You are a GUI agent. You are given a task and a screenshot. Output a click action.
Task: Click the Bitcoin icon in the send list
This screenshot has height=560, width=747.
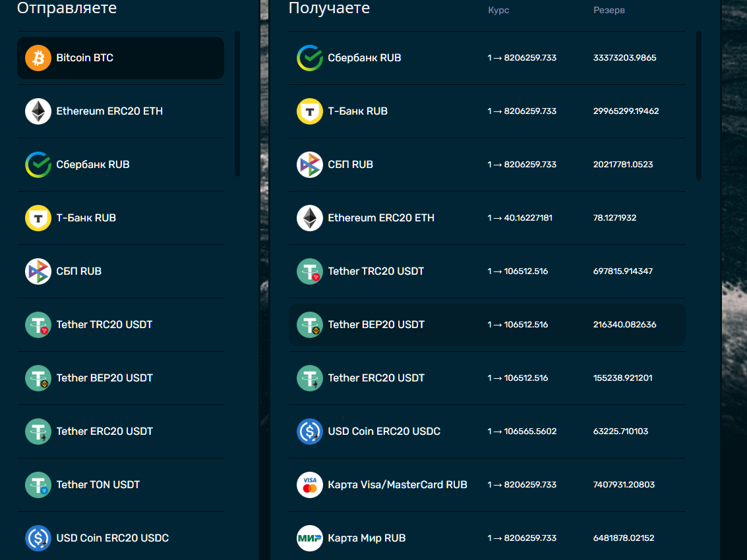click(x=38, y=58)
